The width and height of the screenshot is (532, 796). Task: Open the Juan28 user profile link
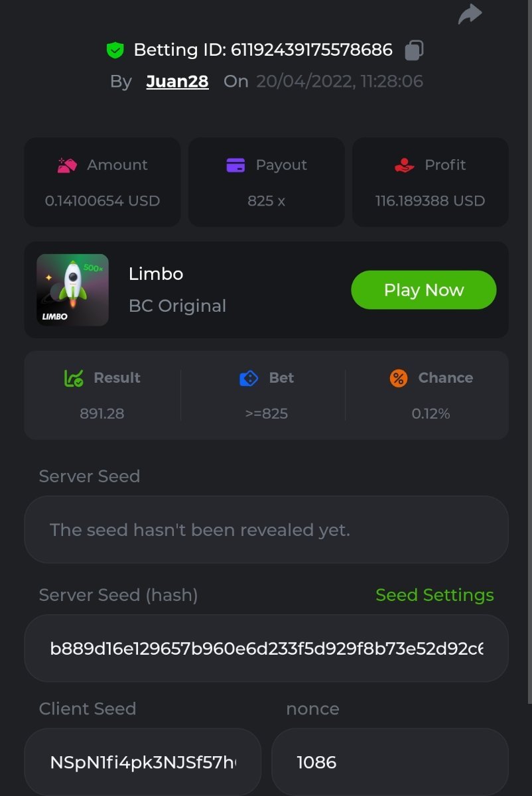177,82
